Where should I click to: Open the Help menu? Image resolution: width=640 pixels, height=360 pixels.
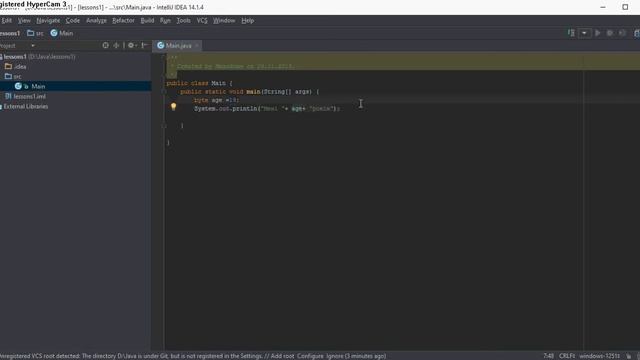pos(247,20)
